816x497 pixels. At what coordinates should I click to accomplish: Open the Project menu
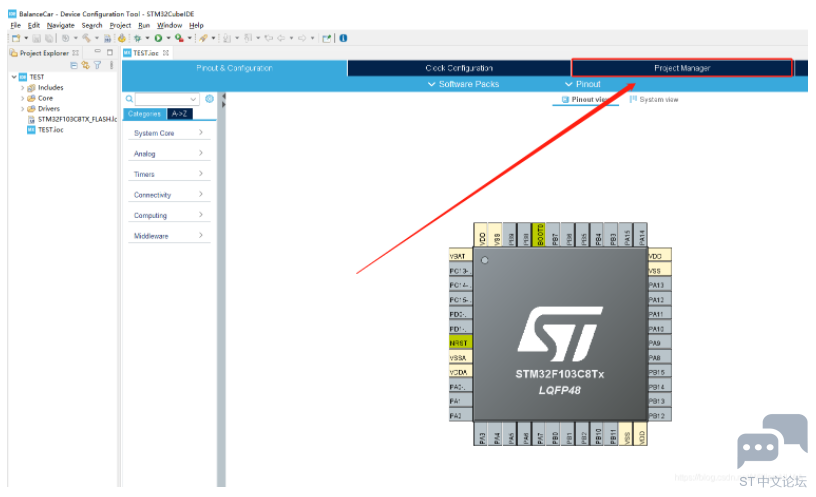coord(120,26)
